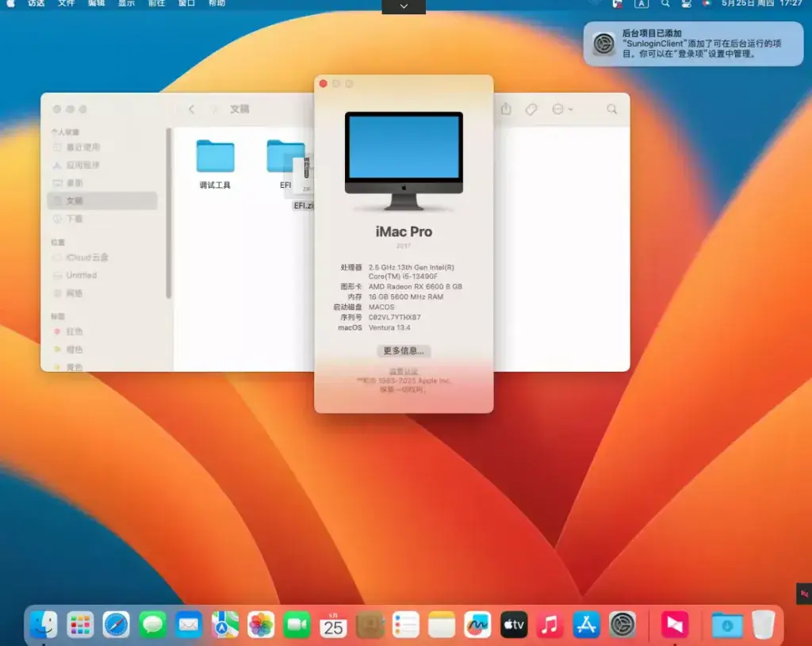The height and width of the screenshot is (646, 812).
Task: Expand the collapsed bar chevron at screen top
Action: [404, 6]
